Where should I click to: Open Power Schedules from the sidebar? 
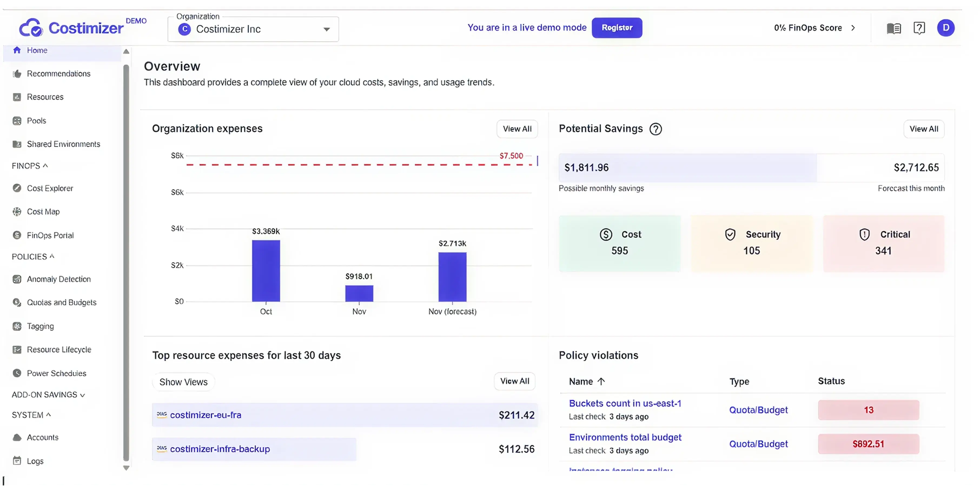pyautogui.click(x=17, y=373)
